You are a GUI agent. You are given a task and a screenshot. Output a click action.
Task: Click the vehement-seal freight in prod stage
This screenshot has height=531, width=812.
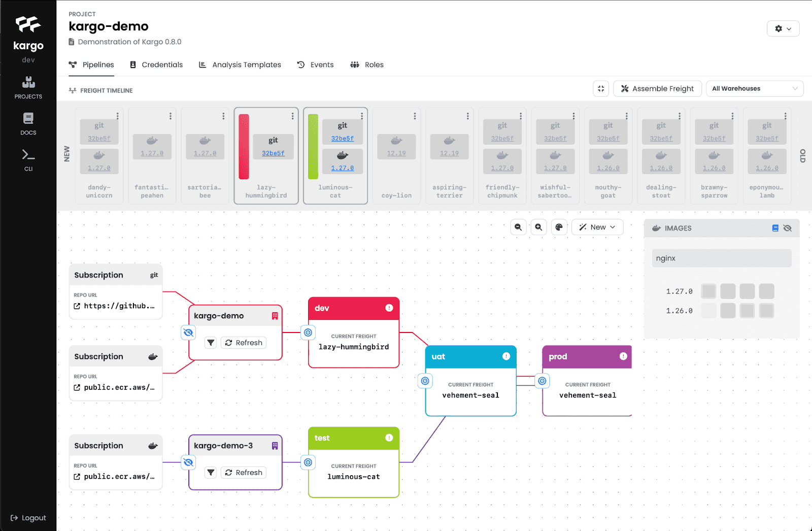coord(588,395)
